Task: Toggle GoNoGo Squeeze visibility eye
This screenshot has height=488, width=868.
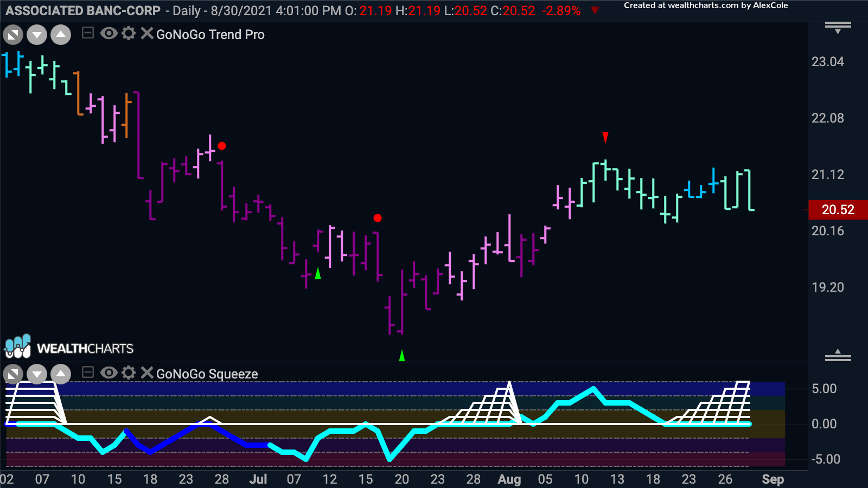Action: click(x=108, y=373)
